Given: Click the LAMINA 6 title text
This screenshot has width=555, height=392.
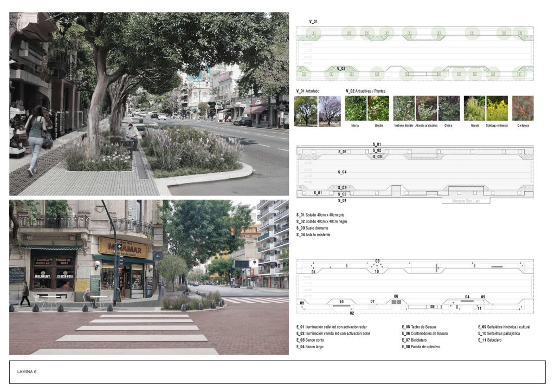Looking at the screenshot, I should coord(27,372).
